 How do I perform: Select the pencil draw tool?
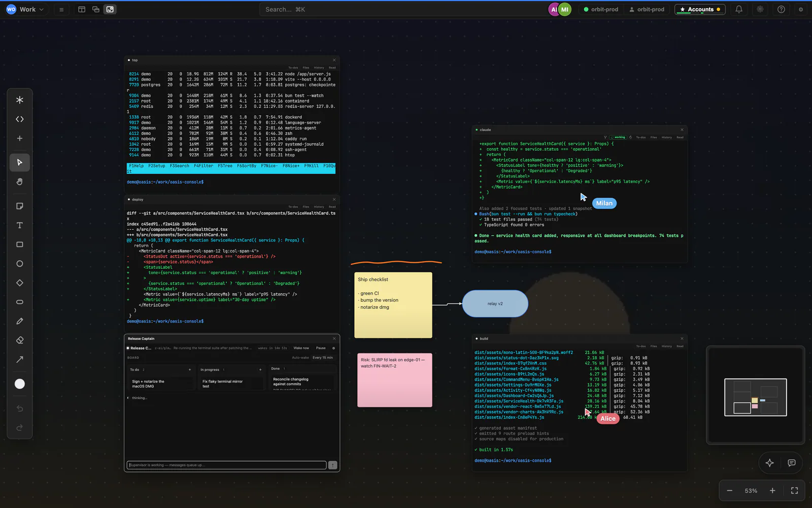(x=20, y=321)
